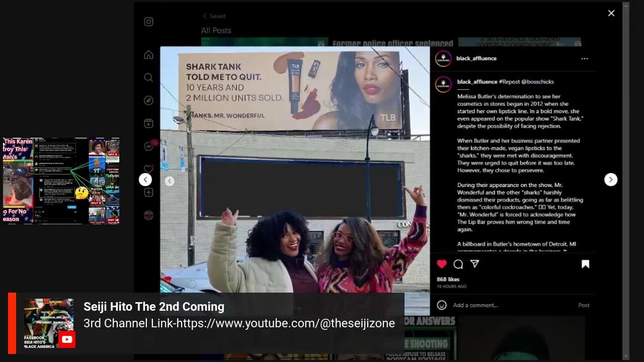Unlike the post via red heart

click(x=442, y=264)
